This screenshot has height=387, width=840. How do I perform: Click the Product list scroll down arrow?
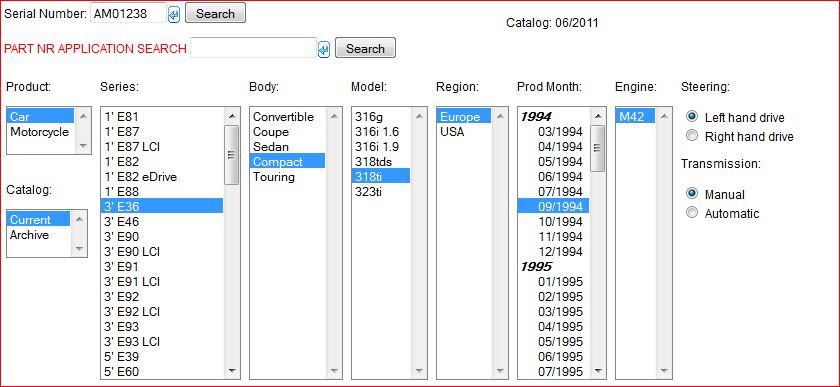click(82, 145)
